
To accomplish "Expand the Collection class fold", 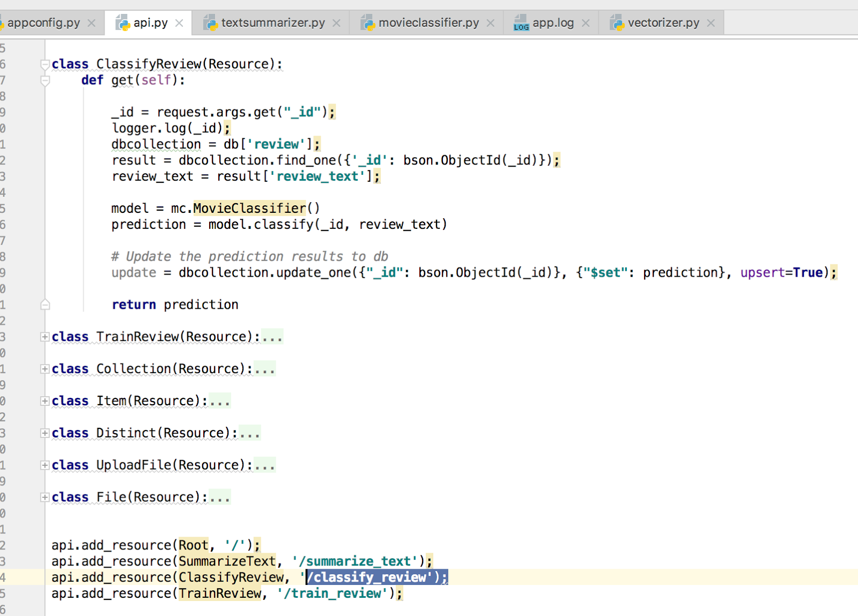I will click(x=45, y=369).
